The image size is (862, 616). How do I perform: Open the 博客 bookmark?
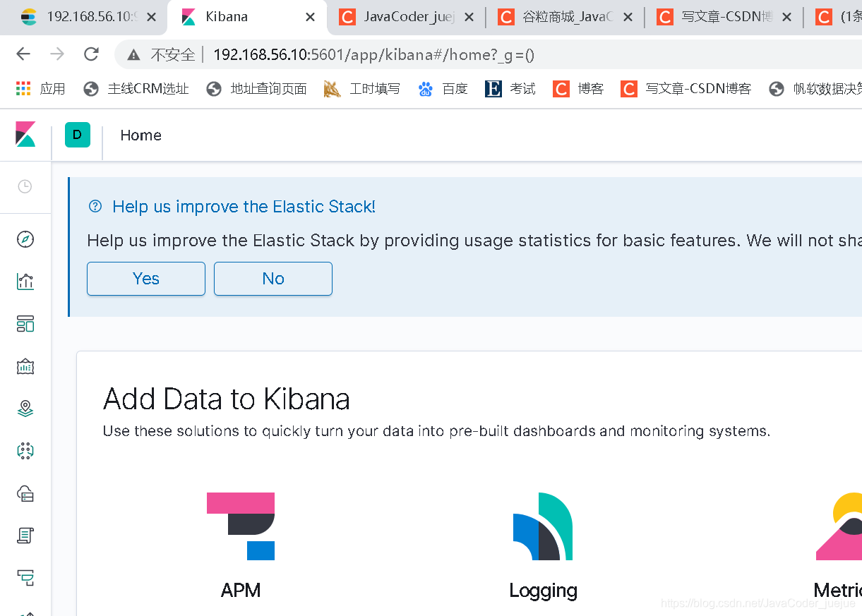coord(578,88)
